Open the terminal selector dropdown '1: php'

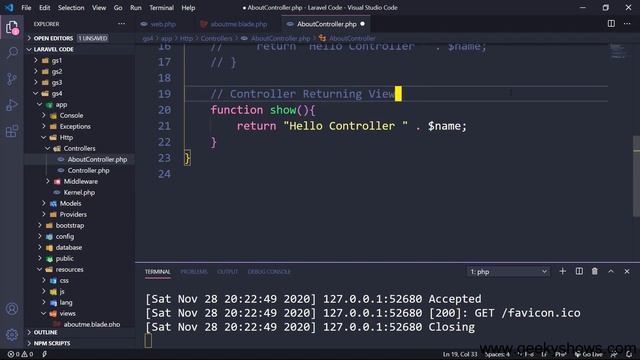point(508,271)
